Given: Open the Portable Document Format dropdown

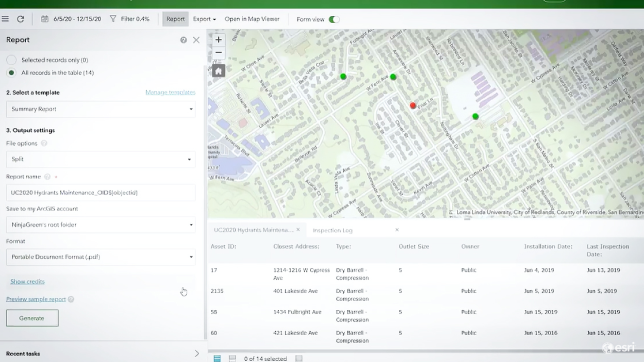Looking at the screenshot, I should point(101,257).
